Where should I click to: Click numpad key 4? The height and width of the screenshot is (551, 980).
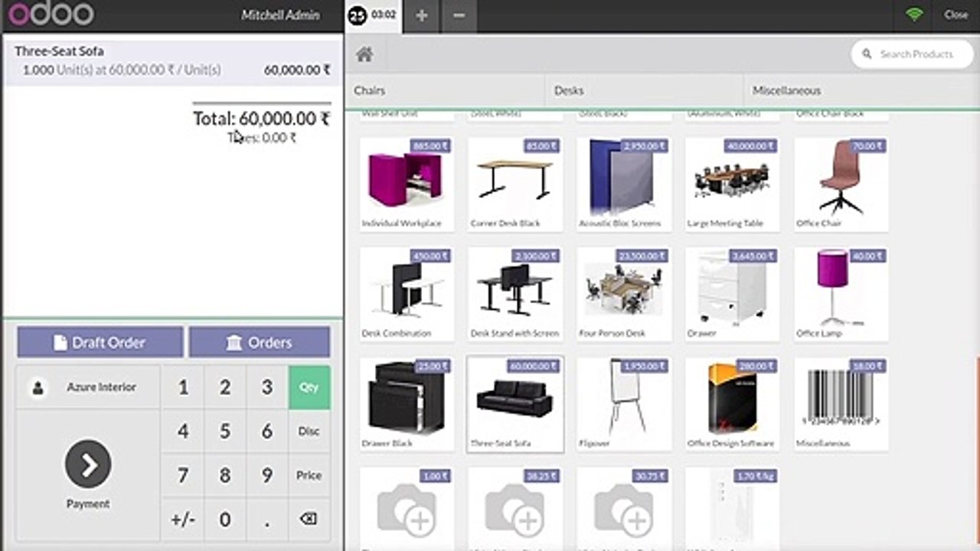point(183,432)
